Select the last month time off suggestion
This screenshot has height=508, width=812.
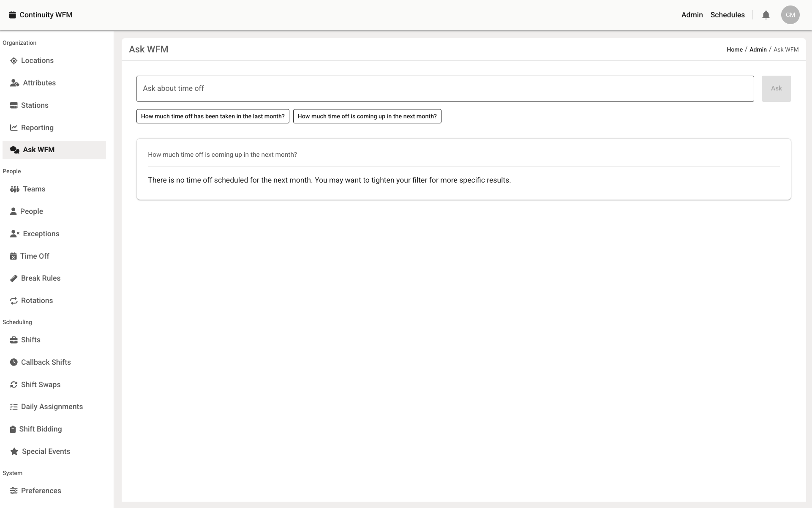click(213, 117)
